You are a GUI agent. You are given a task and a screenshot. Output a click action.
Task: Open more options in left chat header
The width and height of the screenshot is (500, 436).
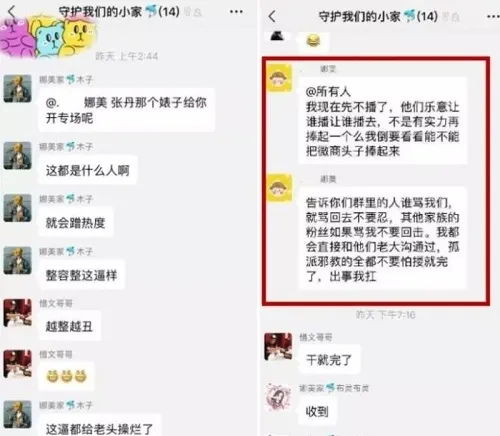(x=236, y=12)
